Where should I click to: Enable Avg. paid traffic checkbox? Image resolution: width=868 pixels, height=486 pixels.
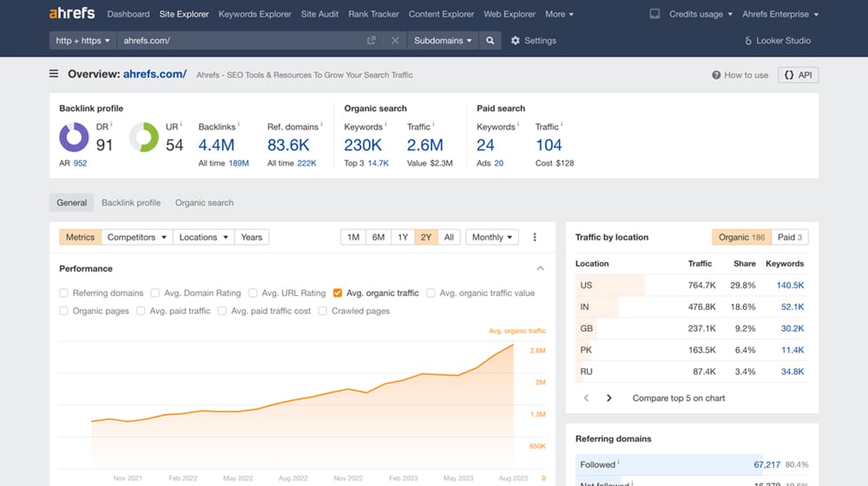(141, 311)
